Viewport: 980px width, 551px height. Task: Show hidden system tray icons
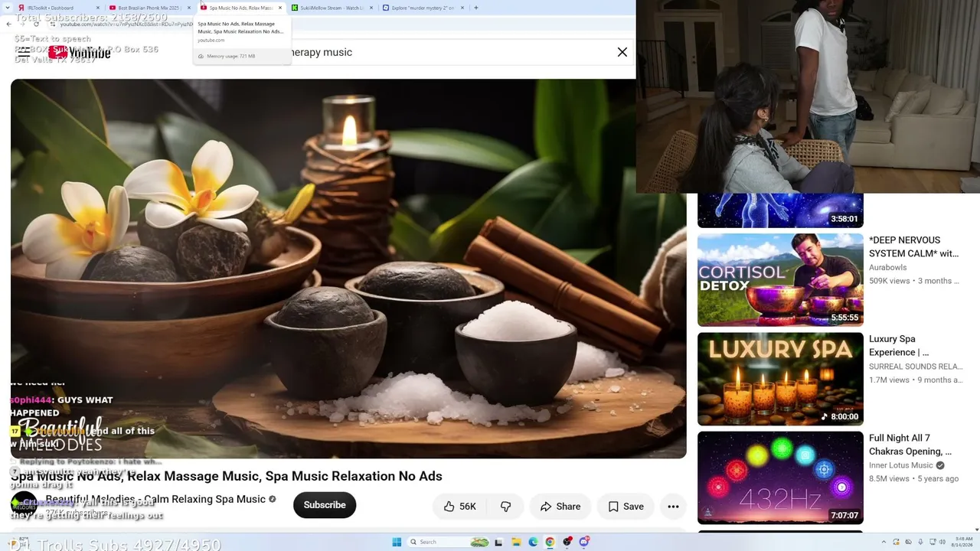click(x=884, y=542)
